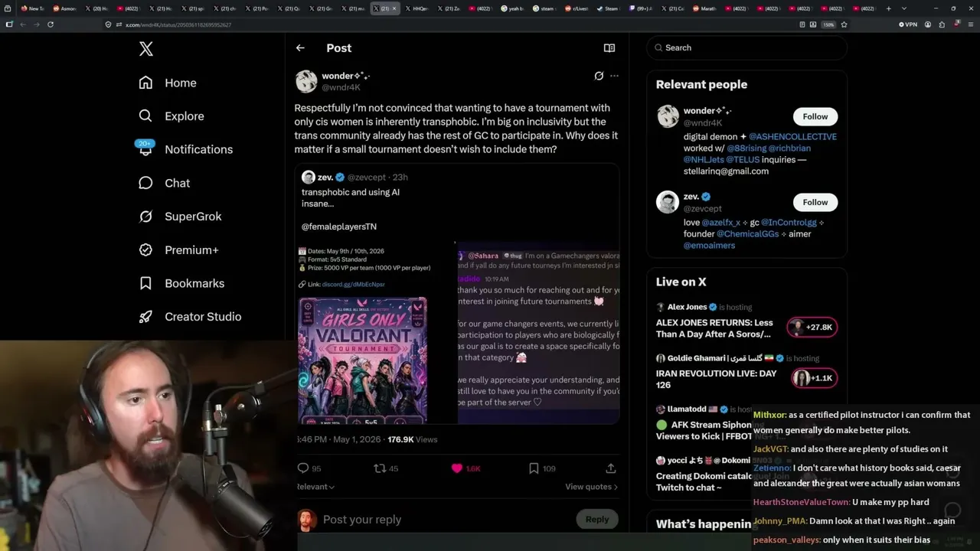Image resolution: width=980 pixels, height=551 pixels.
Task: Expand the Relevant replies sort dropdown
Action: tap(315, 487)
